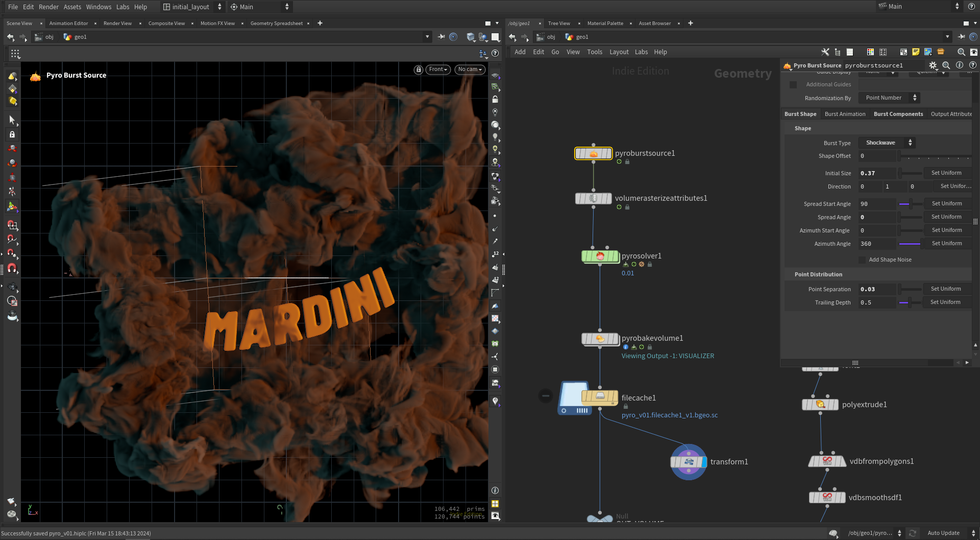
Task: Select the arrow Select tool in viewport toolbar
Action: click(x=12, y=120)
